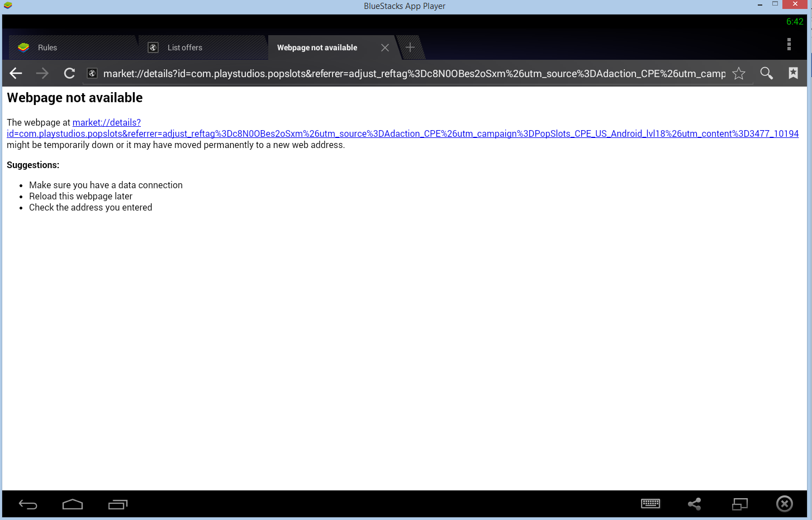Viewport: 812px width, 520px height.
Task: Click the 'might be temporarily down' sentence
Action: (x=176, y=145)
